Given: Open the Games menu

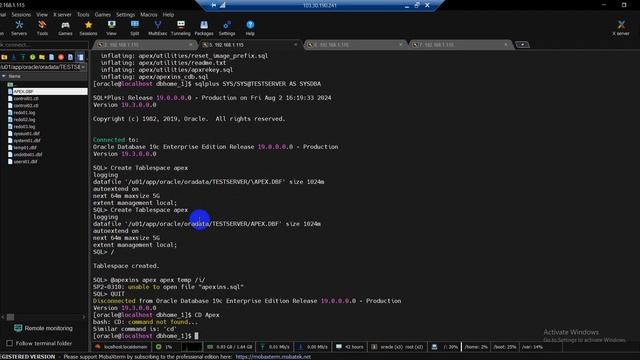Looking at the screenshot, I should tap(102, 14).
